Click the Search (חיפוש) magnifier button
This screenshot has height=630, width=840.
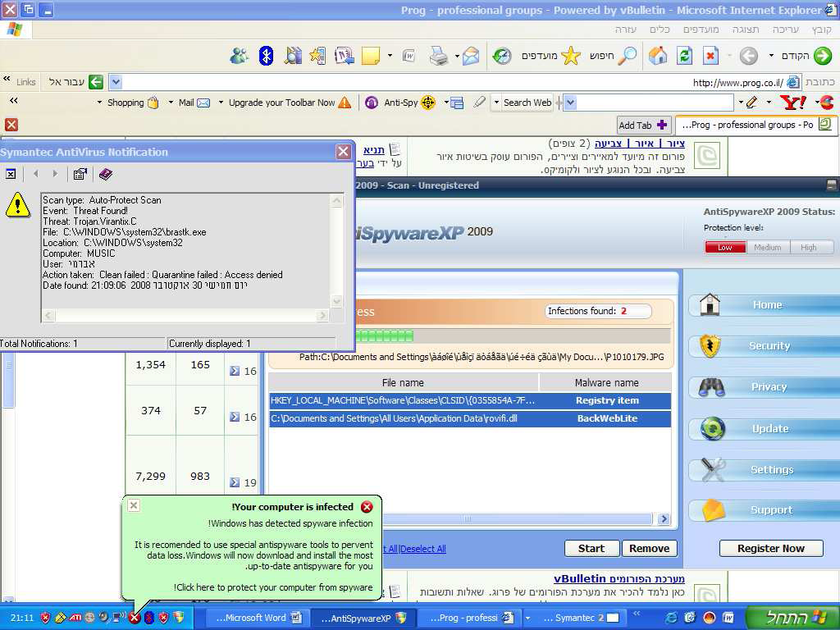[x=614, y=56]
